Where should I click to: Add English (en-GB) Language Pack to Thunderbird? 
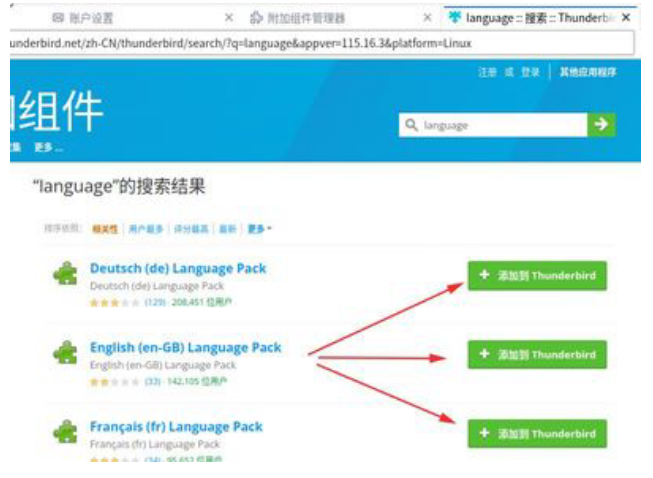point(537,355)
